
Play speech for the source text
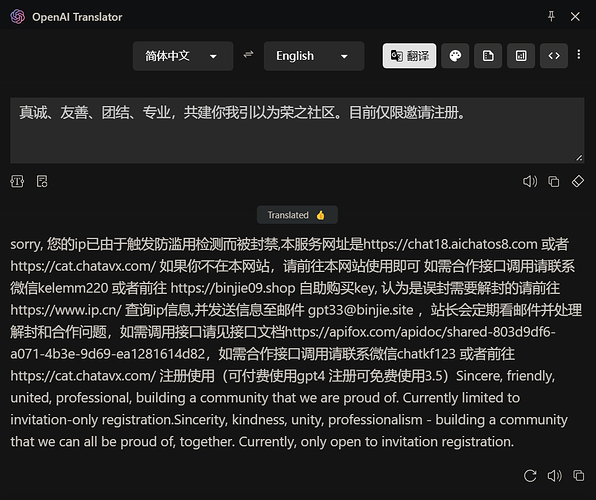point(530,181)
